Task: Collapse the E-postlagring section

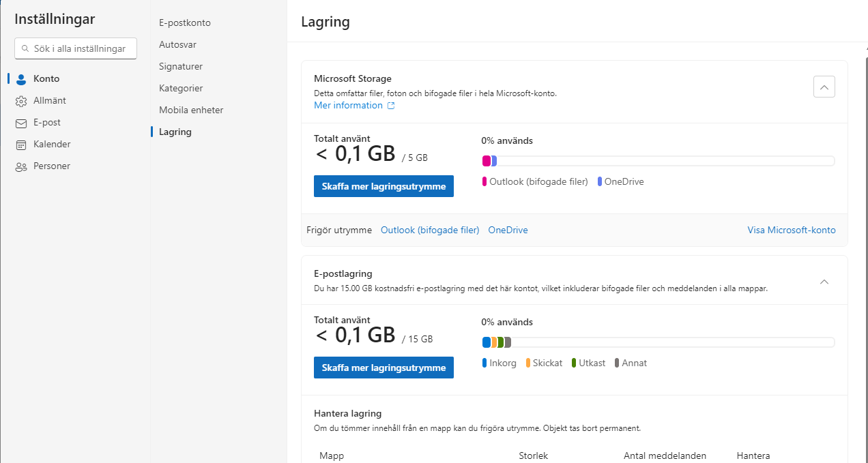Action: coord(824,282)
